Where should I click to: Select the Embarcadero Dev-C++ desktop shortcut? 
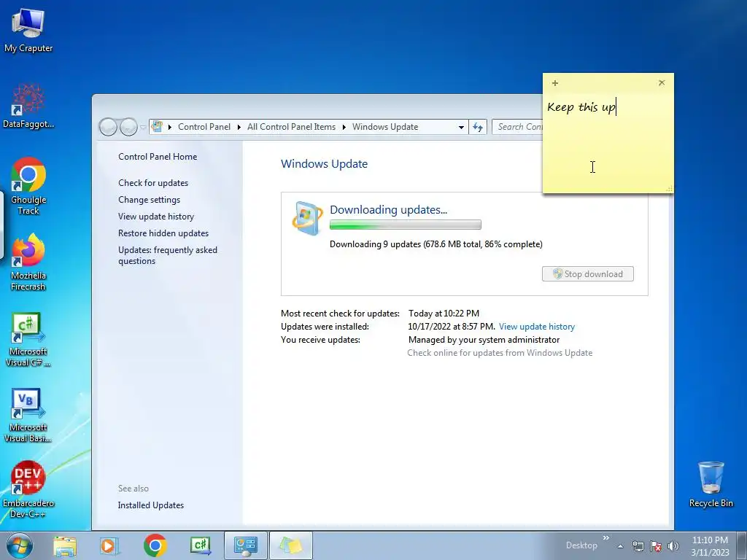(x=28, y=490)
